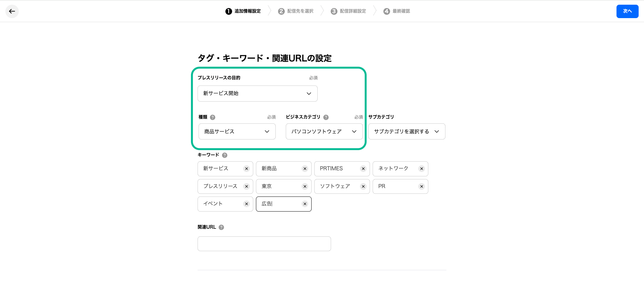Show help for 関連URL

(x=221, y=227)
